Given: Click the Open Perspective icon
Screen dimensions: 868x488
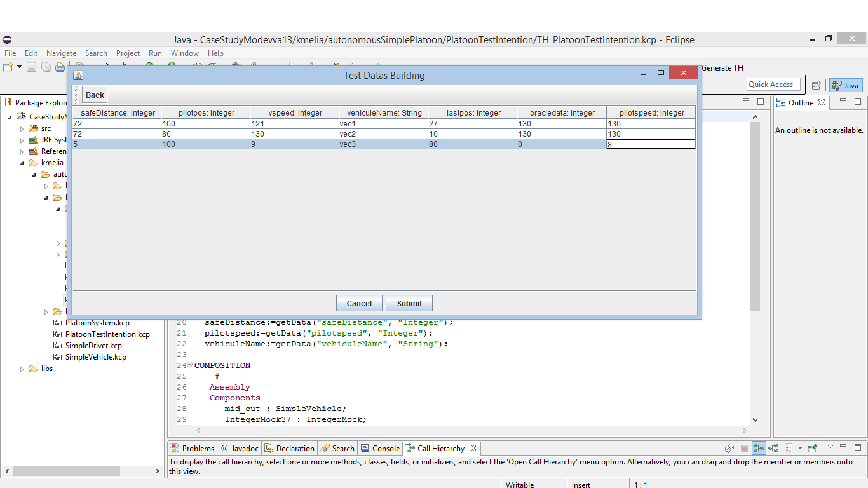Looking at the screenshot, I should (816, 85).
